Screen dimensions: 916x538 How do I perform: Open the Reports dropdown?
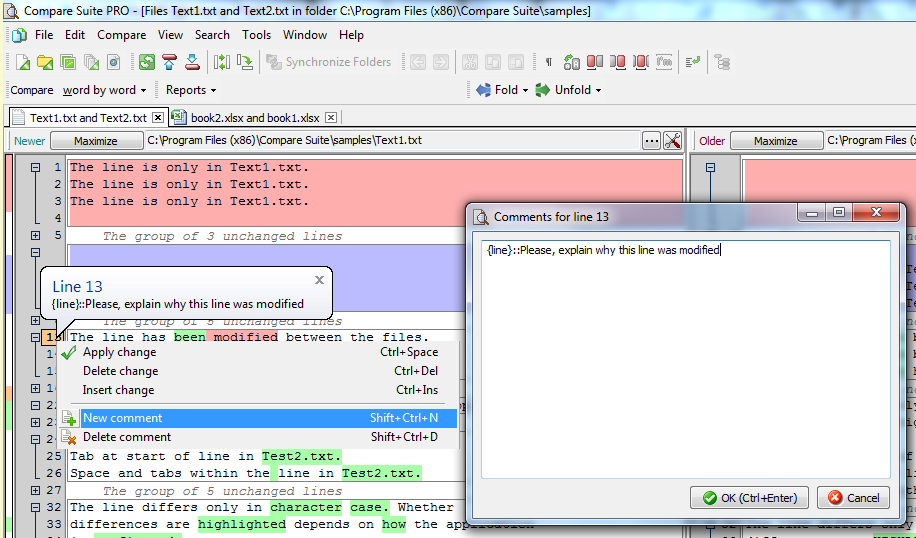point(191,90)
